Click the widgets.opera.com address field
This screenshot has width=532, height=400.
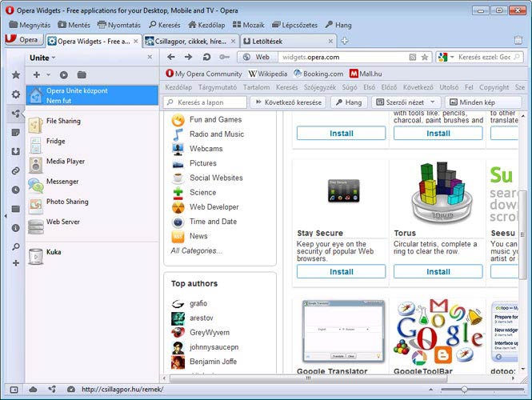[342, 57]
